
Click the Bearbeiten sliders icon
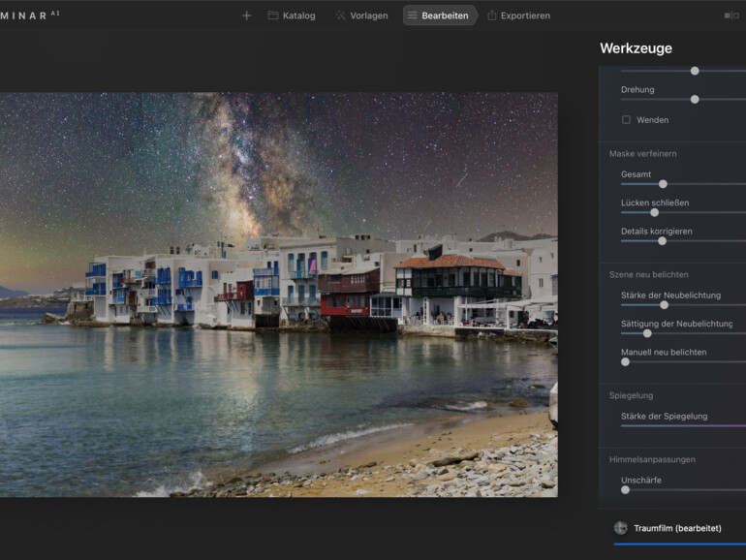point(413,16)
